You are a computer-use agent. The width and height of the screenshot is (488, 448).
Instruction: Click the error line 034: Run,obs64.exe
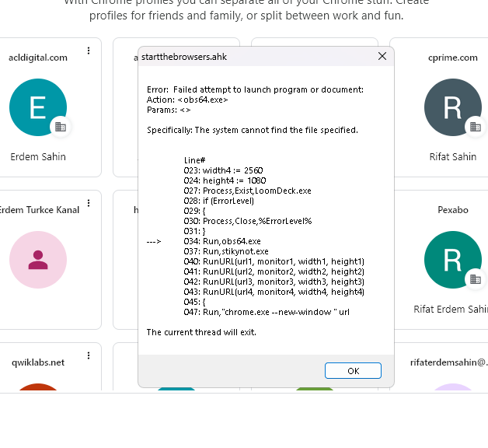point(222,241)
